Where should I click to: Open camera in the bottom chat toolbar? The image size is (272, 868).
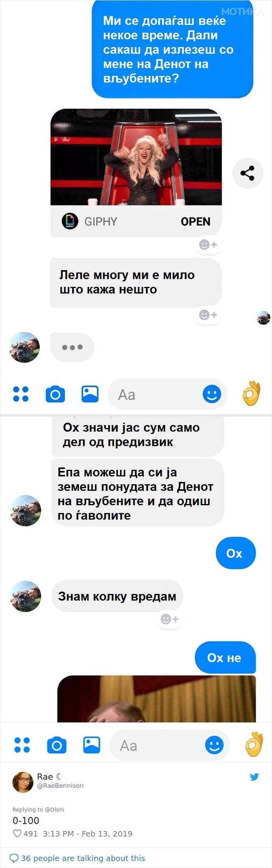tap(57, 745)
